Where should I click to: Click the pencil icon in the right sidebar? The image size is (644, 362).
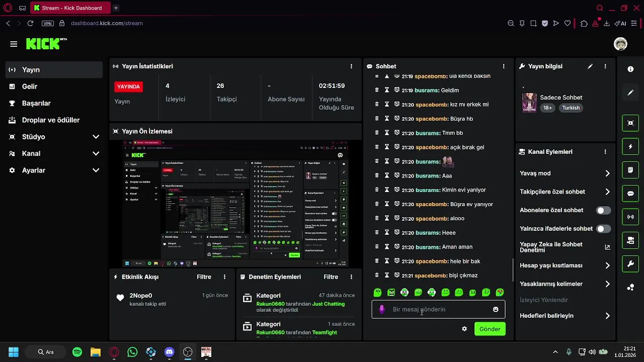(630, 93)
